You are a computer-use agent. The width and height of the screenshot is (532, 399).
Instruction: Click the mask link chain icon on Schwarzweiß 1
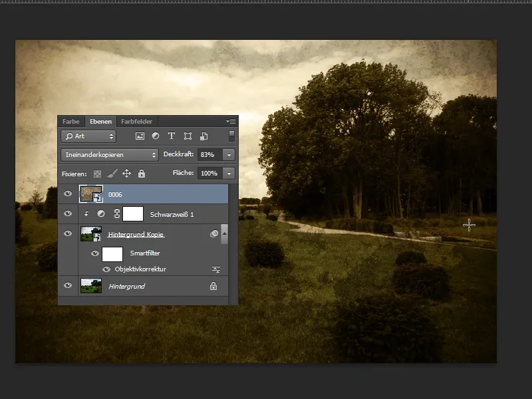click(x=117, y=213)
